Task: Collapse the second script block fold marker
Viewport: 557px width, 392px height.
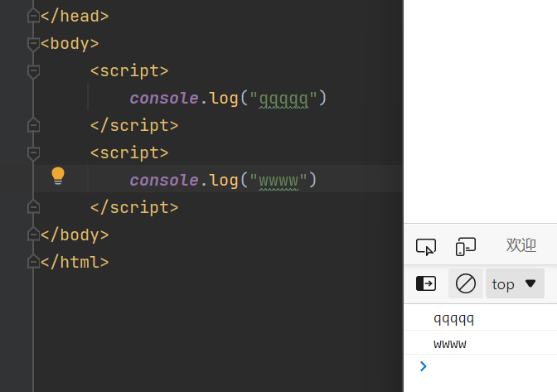Action: pos(33,153)
